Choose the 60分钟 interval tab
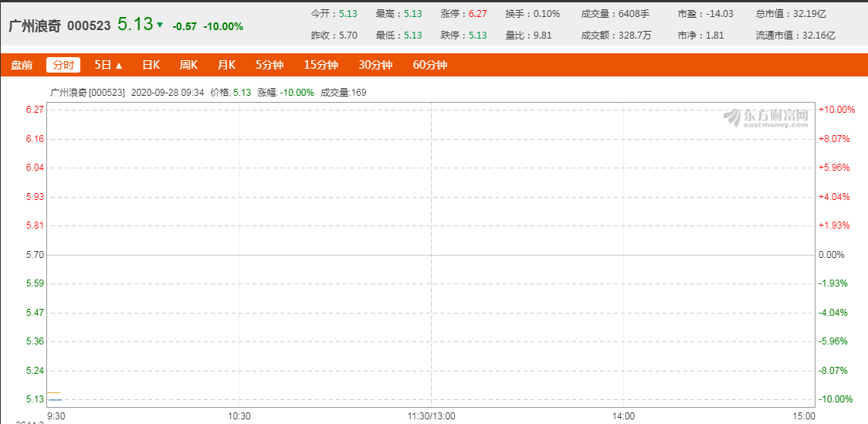The height and width of the screenshot is (424, 868). [429, 66]
